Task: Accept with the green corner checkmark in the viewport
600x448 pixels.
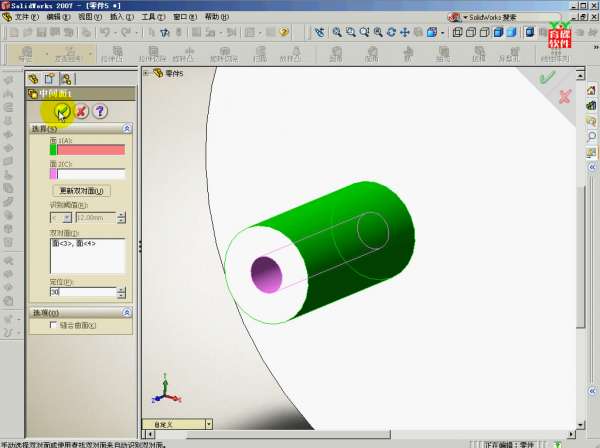Action: 546,77
